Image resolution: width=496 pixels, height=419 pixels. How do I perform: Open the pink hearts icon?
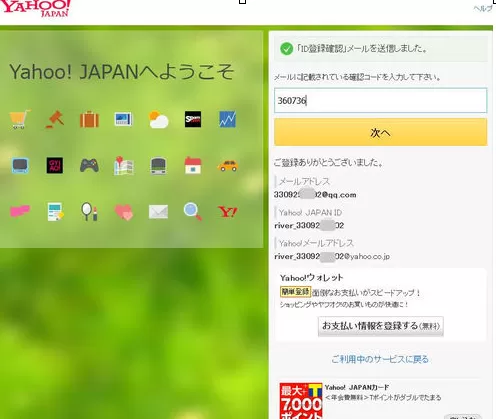(124, 212)
